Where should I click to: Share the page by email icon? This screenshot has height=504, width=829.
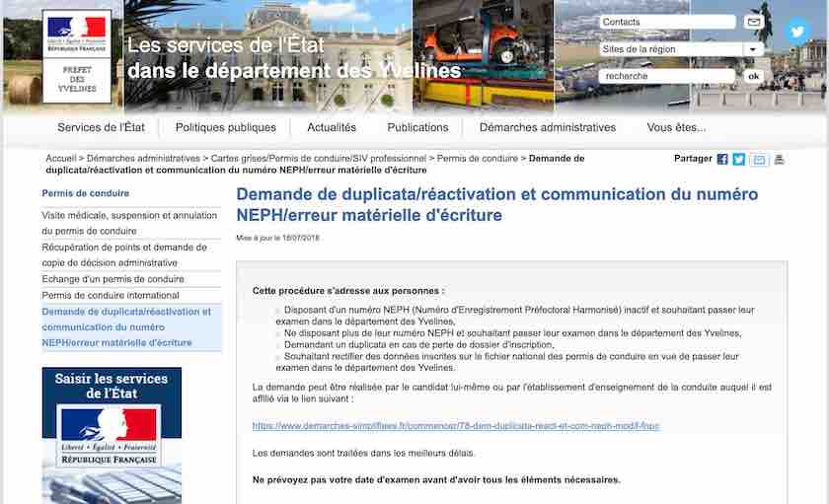759,160
